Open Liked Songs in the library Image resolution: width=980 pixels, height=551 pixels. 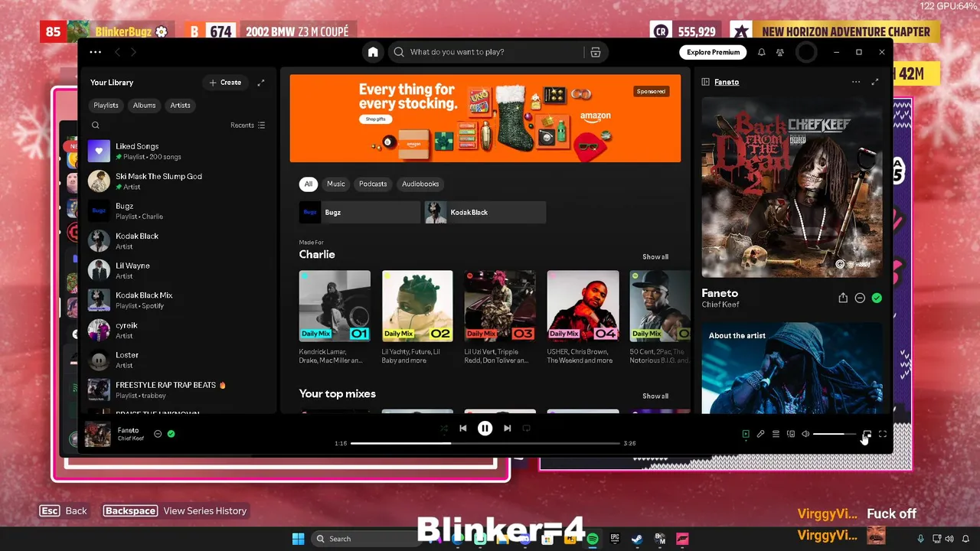tap(178, 151)
